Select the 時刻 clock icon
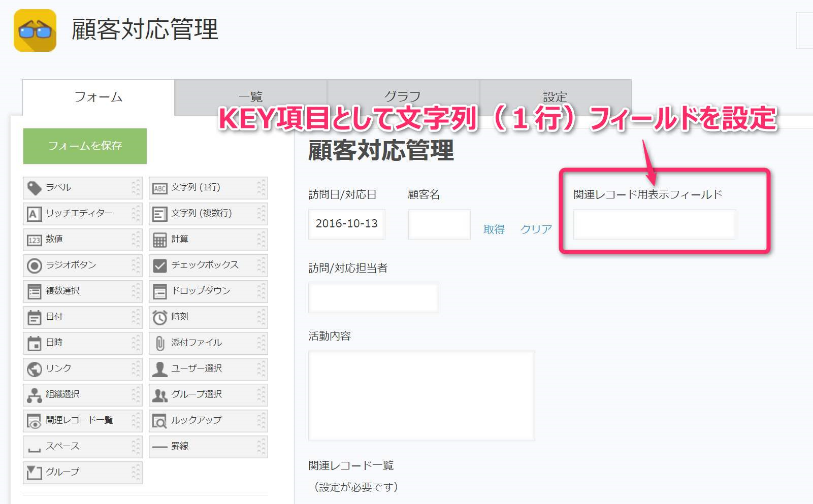The image size is (813, 504). (x=159, y=317)
